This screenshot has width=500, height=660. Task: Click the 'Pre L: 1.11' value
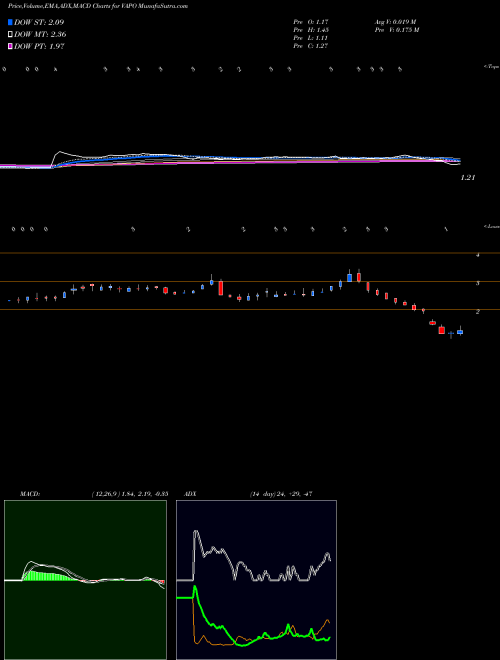[x=311, y=38]
